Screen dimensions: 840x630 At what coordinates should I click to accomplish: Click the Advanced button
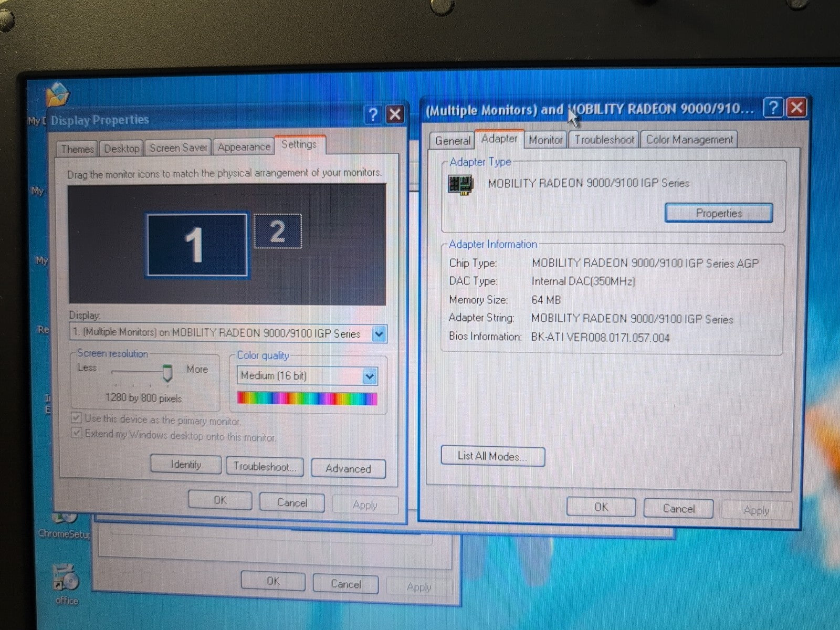(x=348, y=469)
